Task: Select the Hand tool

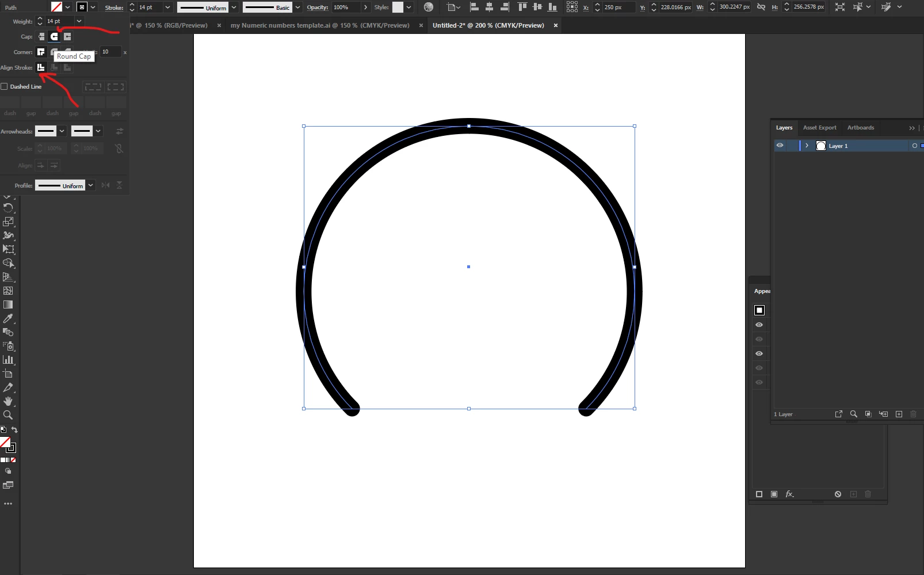Action: click(x=8, y=401)
